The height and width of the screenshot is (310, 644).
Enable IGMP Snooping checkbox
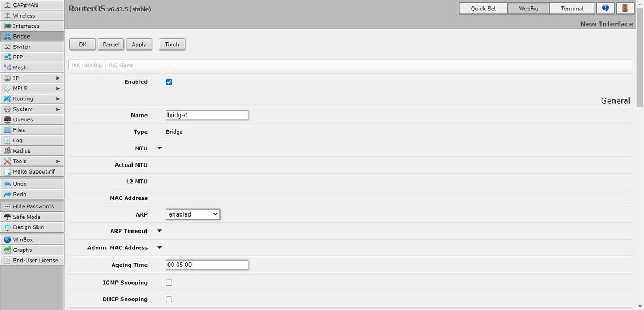[x=169, y=283]
